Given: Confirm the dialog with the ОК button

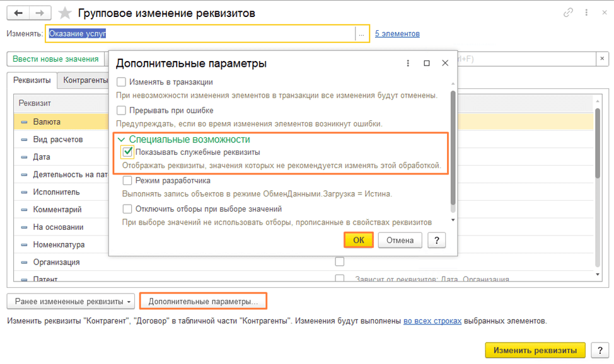Looking at the screenshot, I should [359, 240].
